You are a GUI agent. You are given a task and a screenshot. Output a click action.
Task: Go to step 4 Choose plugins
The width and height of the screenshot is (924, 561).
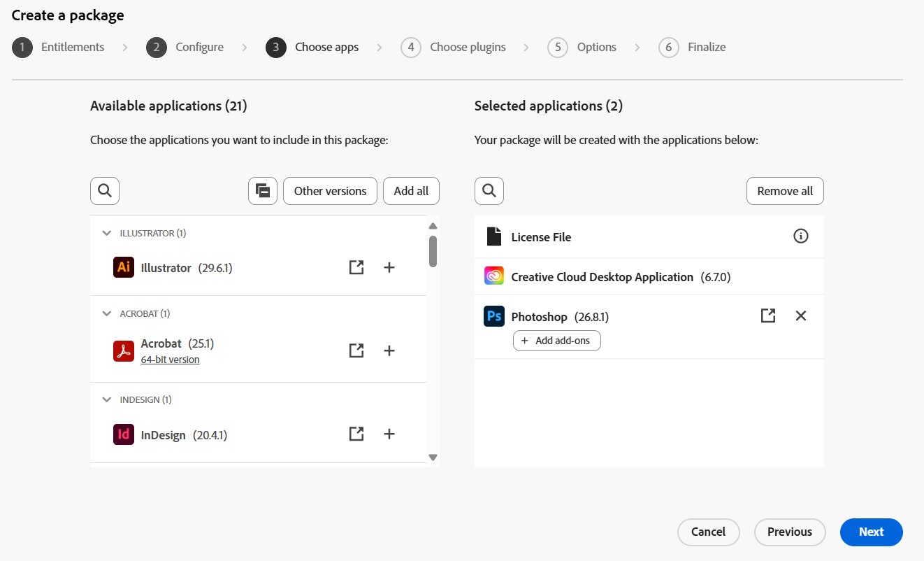tap(453, 48)
